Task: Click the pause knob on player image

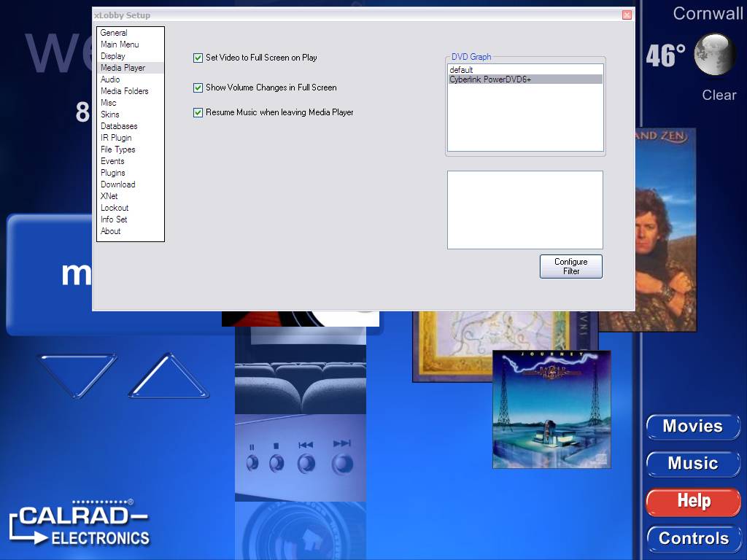Action: (252, 462)
